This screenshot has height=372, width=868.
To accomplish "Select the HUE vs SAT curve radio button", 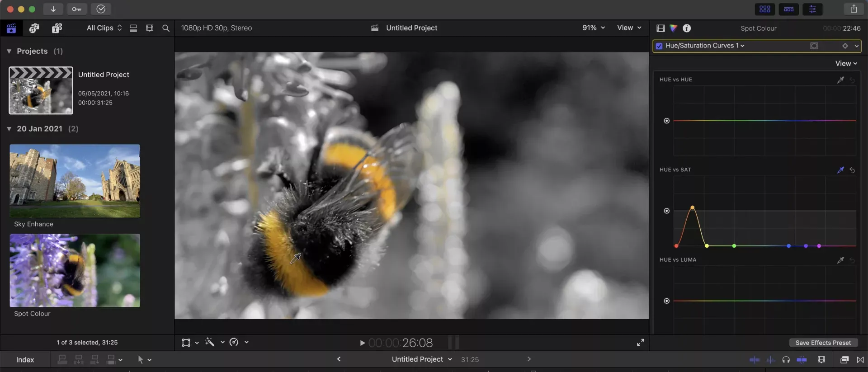I will (x=666, y=211).
